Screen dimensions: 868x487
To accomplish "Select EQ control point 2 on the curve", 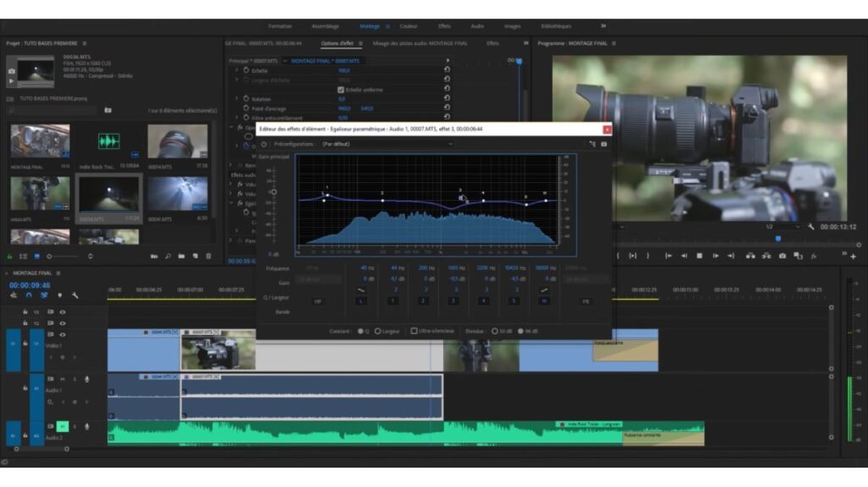I will (x=382, y=200).
